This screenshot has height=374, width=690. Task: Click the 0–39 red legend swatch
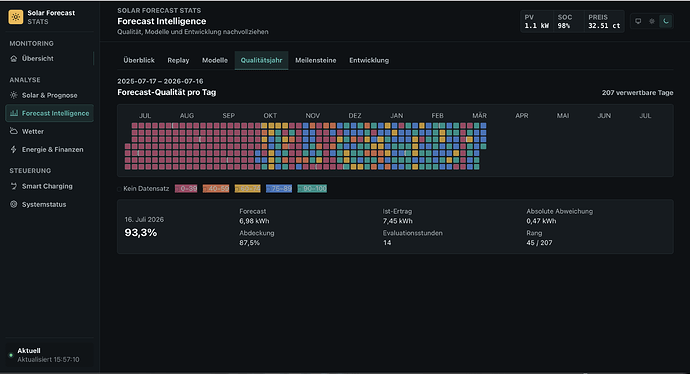186,188
